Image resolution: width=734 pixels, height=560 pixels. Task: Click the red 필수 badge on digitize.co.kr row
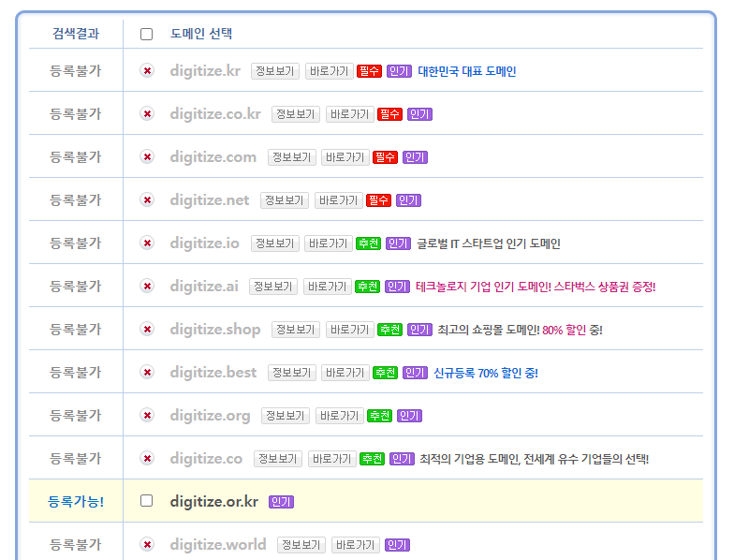coord(389,114)
